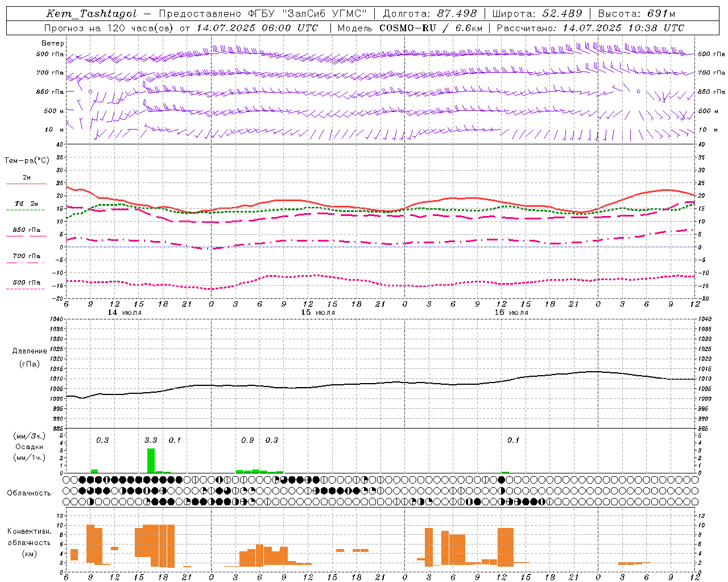Click the station name Kem_Tashtagol in the header
This screenshot has width=728, height=582.
pos(92,14)
